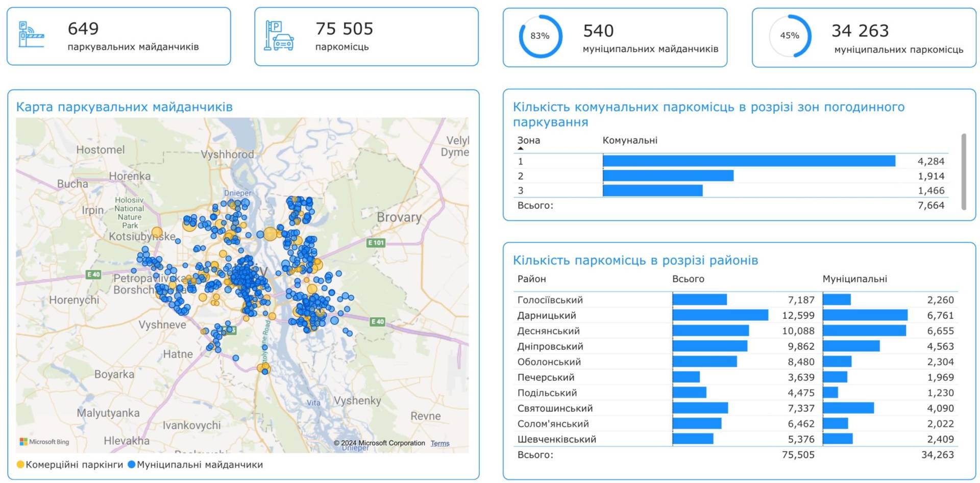Click the E 101 highway marker
Image resolution: width=980 pixels, height=483 pixels.
376,243
